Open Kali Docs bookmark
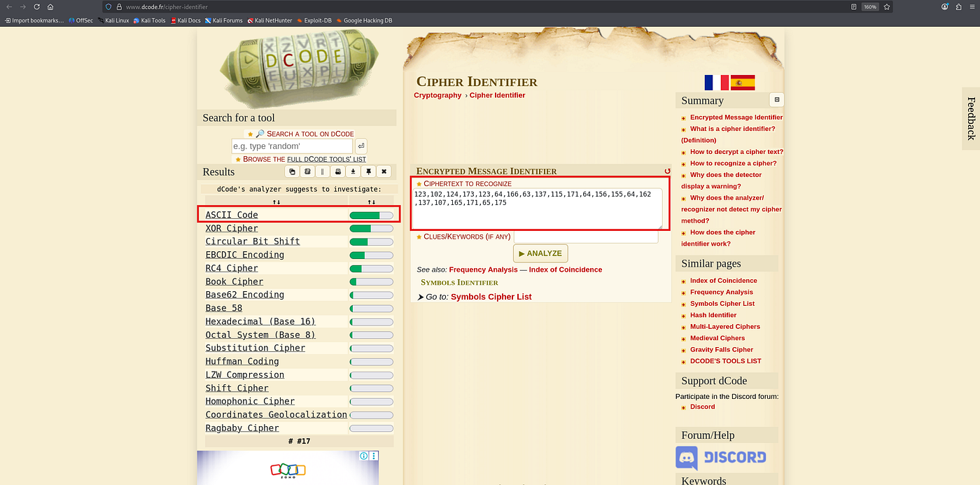980x485 pixels. [185, 20]
